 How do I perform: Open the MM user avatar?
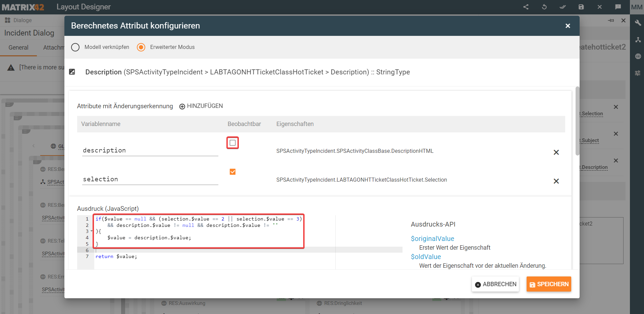point(637,7)
